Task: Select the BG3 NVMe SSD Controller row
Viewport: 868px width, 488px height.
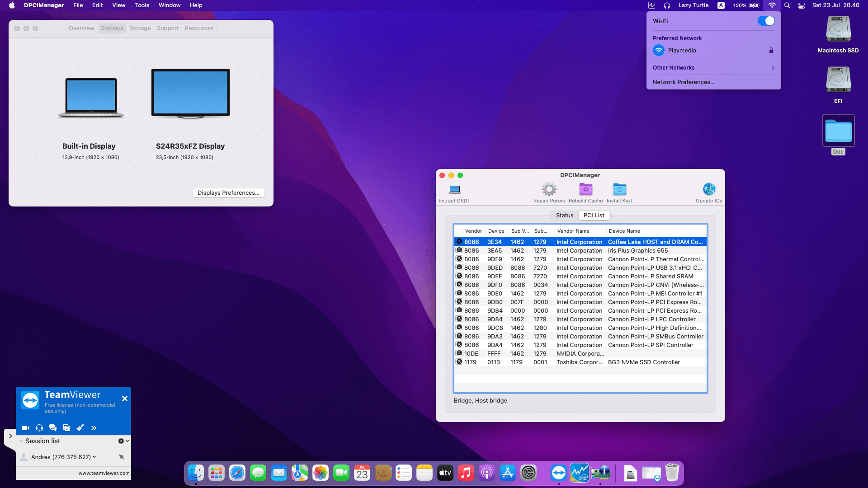Action: 580,362
